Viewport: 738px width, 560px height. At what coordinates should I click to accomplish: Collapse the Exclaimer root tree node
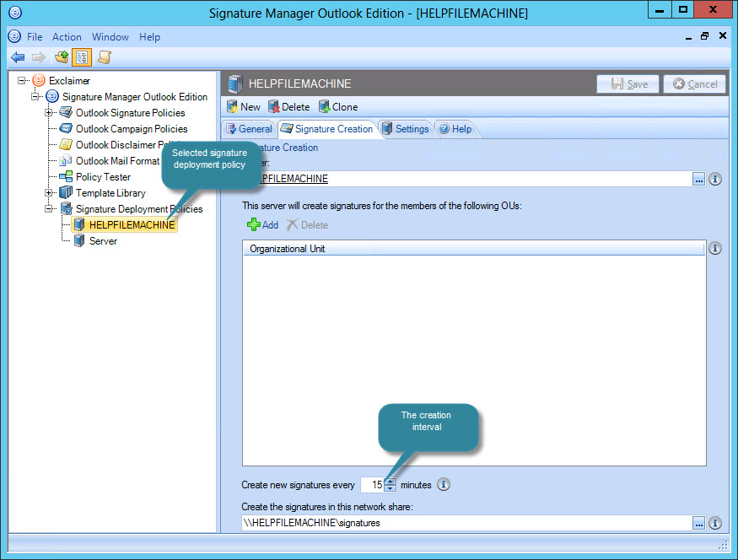[x=22, y=80]
